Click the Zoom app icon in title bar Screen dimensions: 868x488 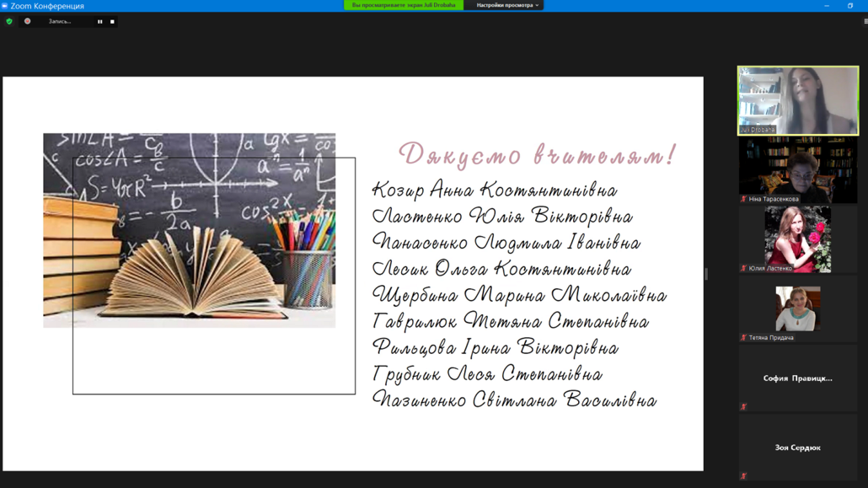click(x=5, y=6)
